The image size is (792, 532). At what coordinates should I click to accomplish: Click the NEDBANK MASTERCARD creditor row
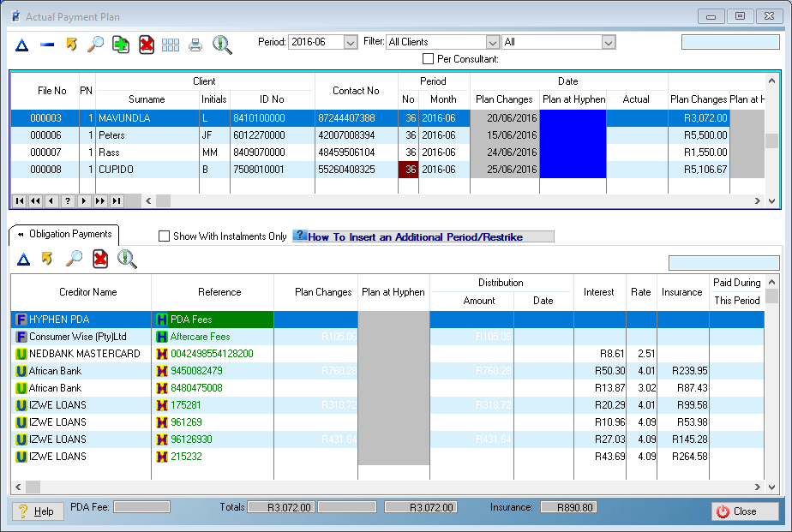(84, 354)
